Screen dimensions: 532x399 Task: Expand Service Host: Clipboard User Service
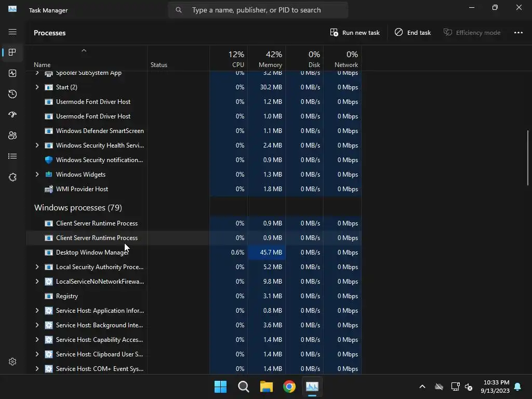pyautogui.click(x=37, y=354)
